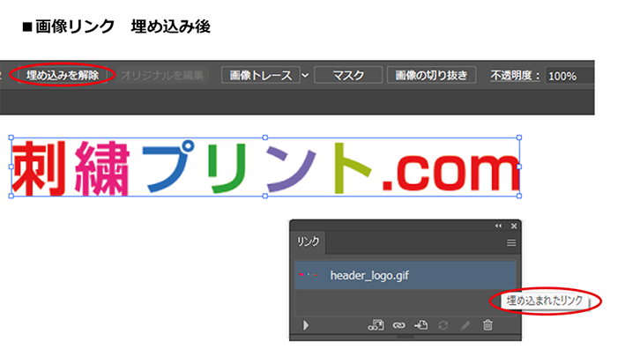Screen dimensions: 625x364
Task: Click the 埋め込みを解除 button
Action: [x=63, y=75]
